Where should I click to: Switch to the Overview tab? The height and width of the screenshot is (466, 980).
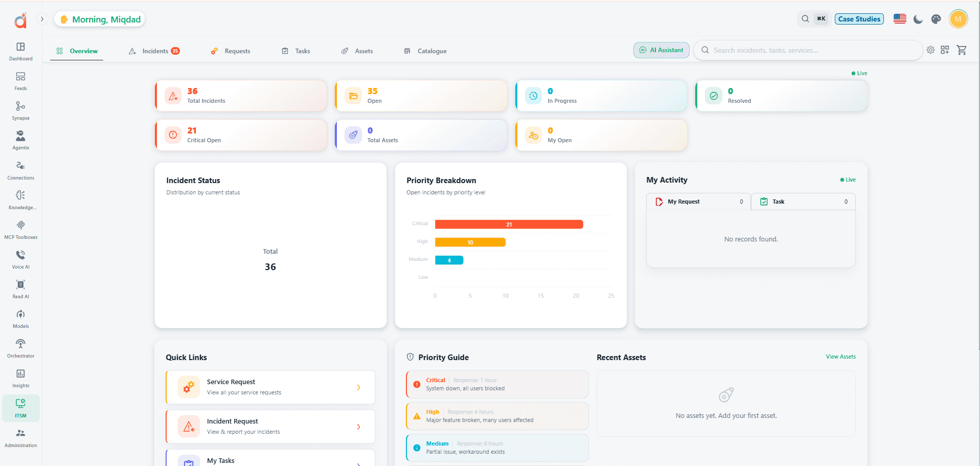click(77, 51)
